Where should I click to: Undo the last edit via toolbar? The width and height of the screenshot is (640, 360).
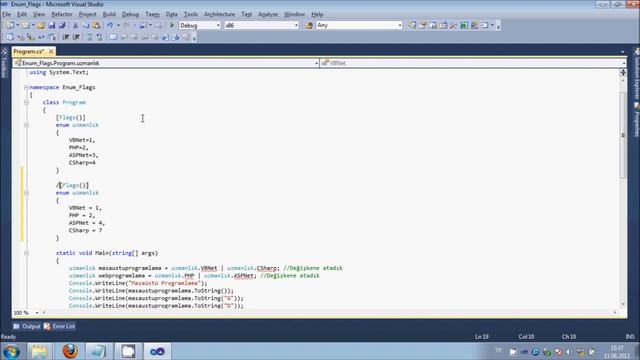[110, 25]
